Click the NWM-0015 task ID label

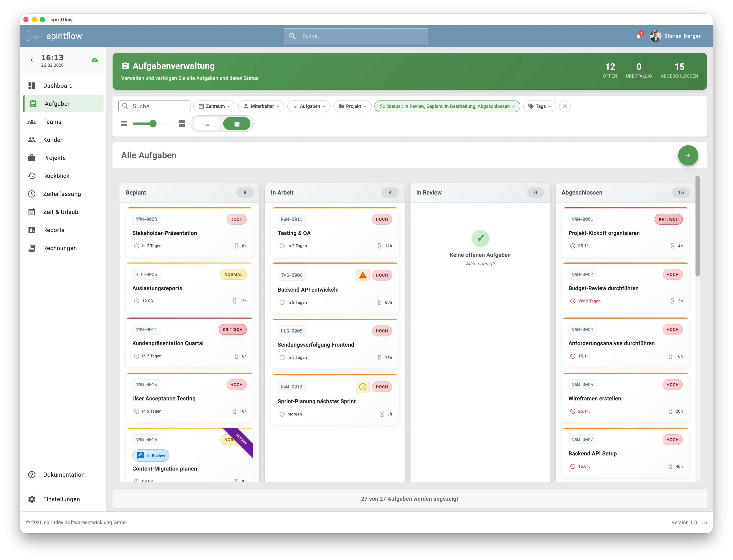coord(146,384)
